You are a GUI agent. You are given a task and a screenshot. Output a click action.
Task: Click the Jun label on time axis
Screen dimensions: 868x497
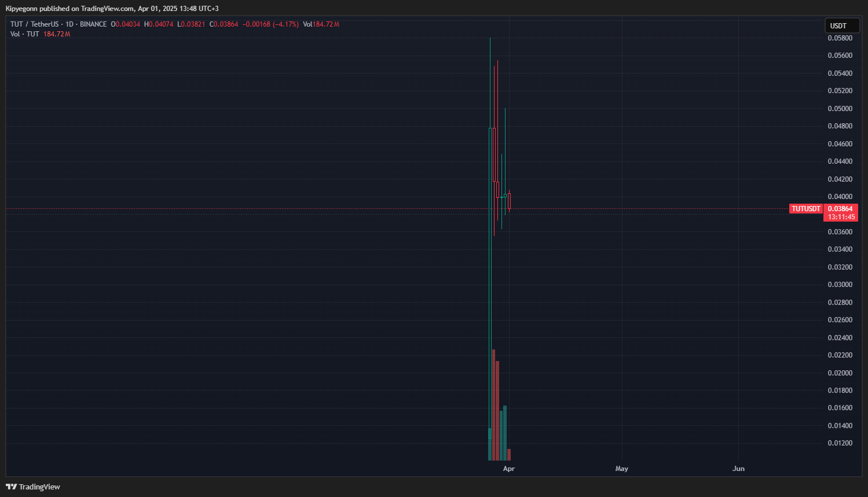pyautogui.click(x=738, y=469)
